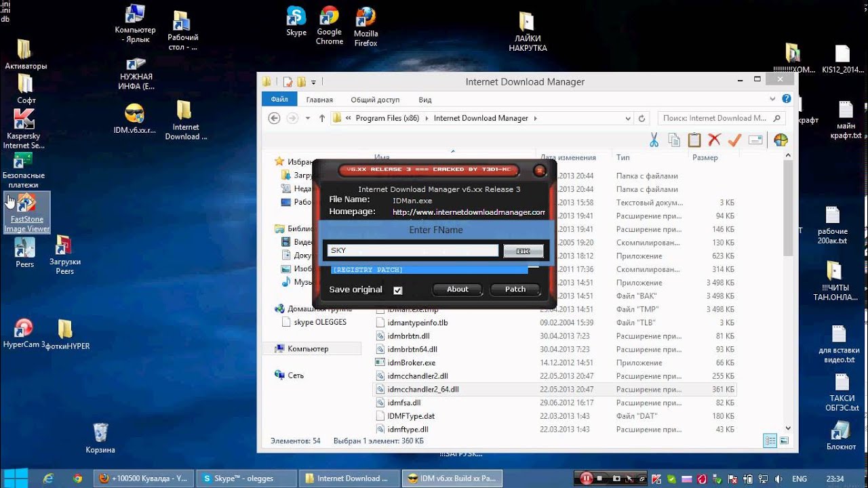Screen dimensions: 868x488
Task: Switch Explorer to large icons view button
Action: tap(784, 441)
